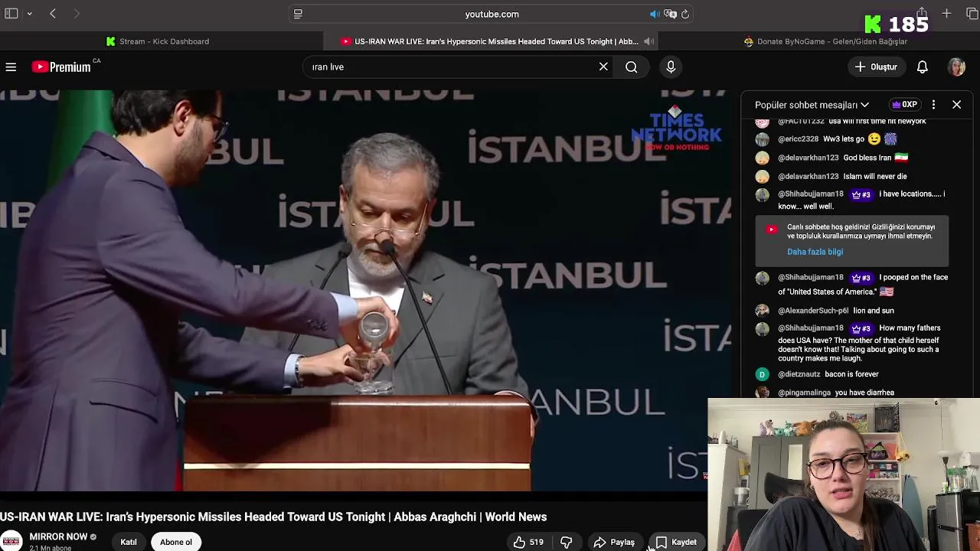Click the youtube.com address bar
The height and width of the screenshot is (551, 980).
coord(492,14)
